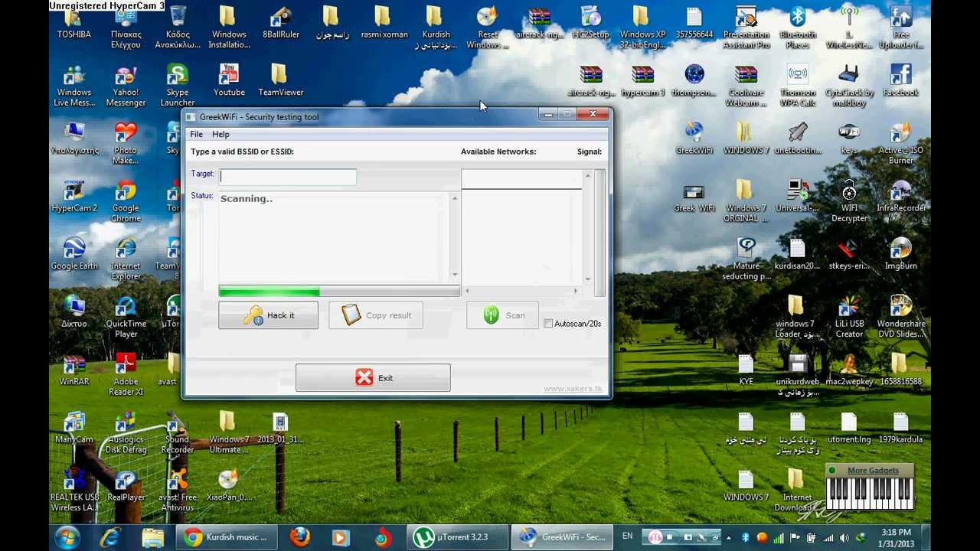Open the File menu in GreekWiFi

(196, 135)
